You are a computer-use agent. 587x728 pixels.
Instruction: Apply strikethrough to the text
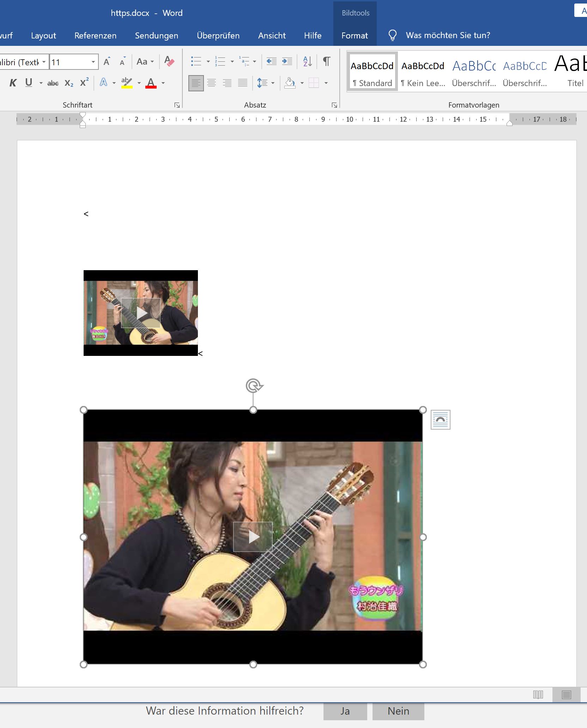[52, 83]
